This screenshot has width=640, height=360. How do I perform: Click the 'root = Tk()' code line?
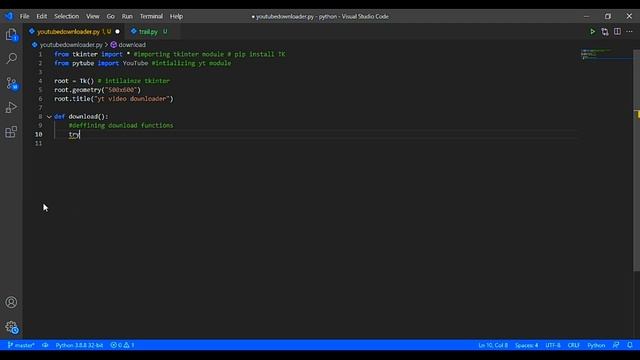coord(74,81)
